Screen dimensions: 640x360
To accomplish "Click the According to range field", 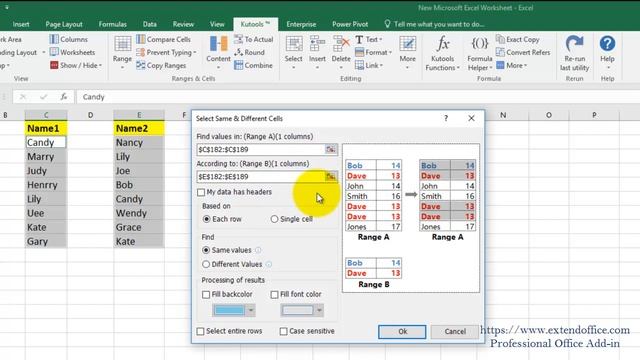I will coord(261,176).
